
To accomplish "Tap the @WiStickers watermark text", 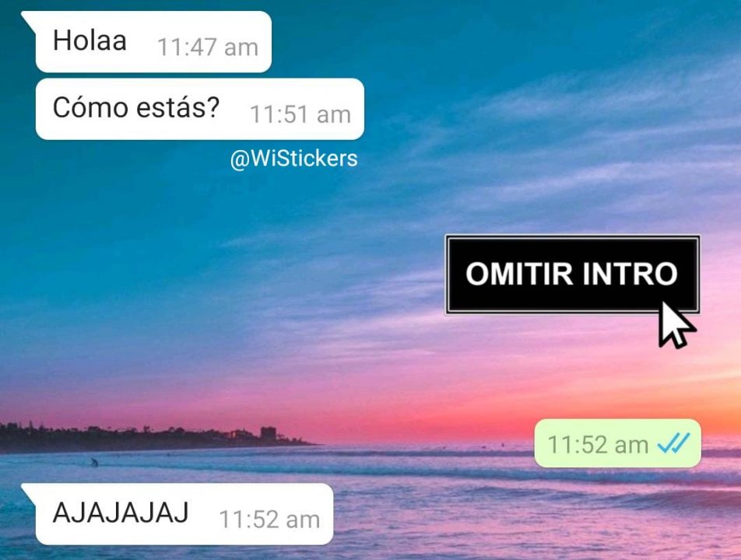I will [x=293, y=159].
